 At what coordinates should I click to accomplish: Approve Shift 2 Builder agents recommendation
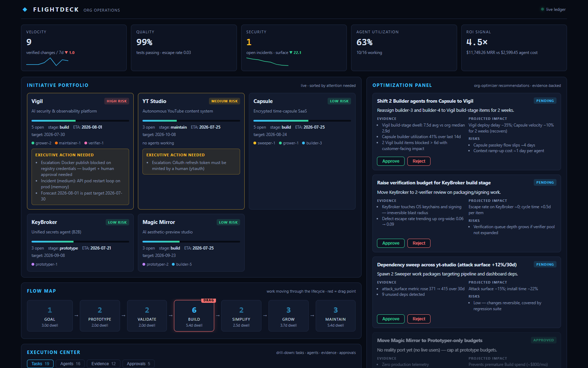pos(391,161)
